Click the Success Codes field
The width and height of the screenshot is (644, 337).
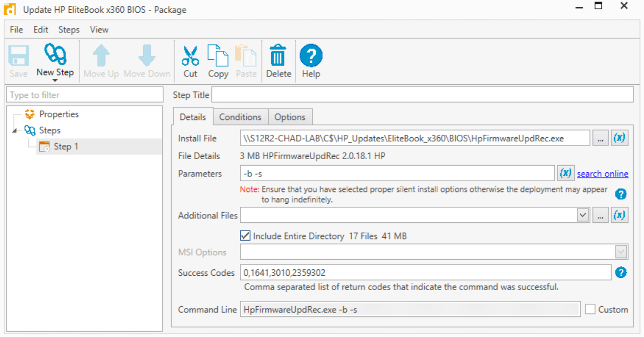click(426, 273)
